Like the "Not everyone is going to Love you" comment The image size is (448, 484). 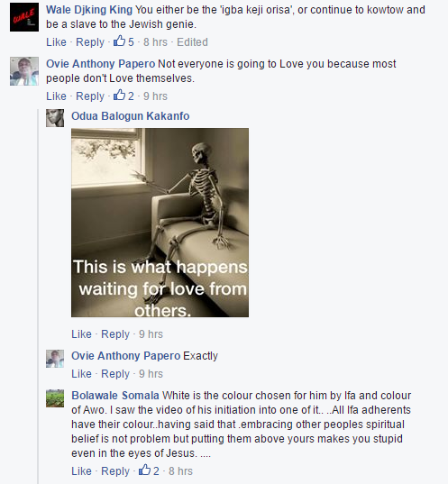click(x=56, y=96)
